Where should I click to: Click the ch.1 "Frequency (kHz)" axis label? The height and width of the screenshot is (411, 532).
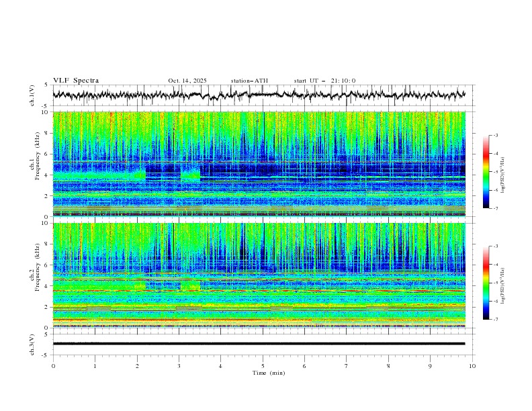38,156
